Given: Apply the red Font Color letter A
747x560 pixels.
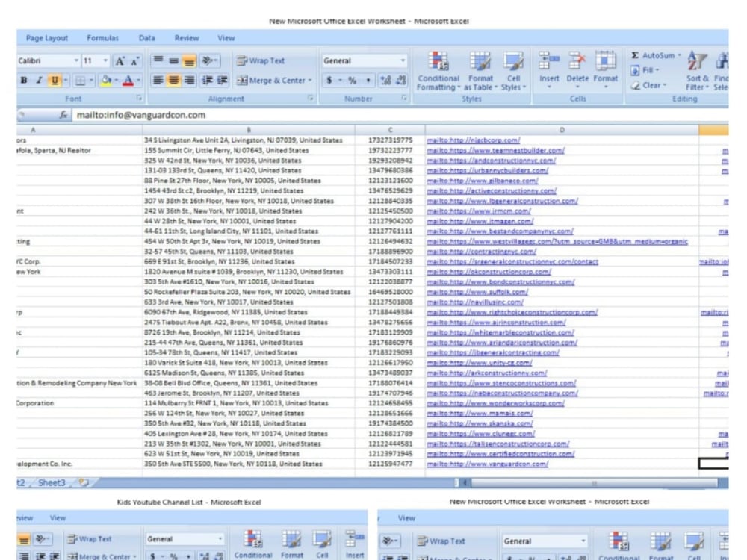Looking at the screenshot, I should pos(128,81).
